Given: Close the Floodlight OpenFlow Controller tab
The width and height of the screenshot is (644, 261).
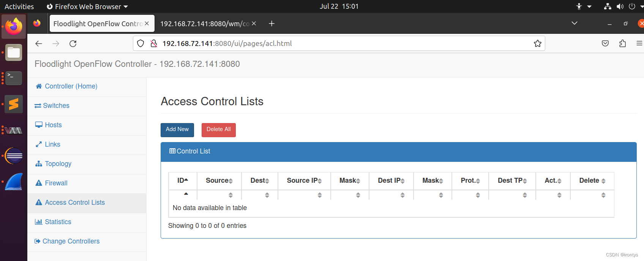Looking at the screenshot, I should click(147, 24).
